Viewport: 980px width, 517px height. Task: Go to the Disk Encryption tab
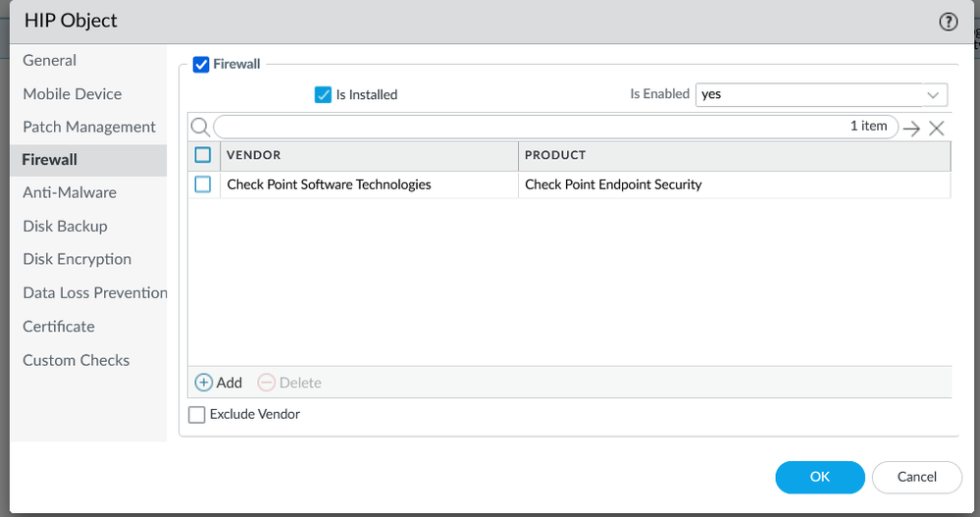tap(77, 260)
